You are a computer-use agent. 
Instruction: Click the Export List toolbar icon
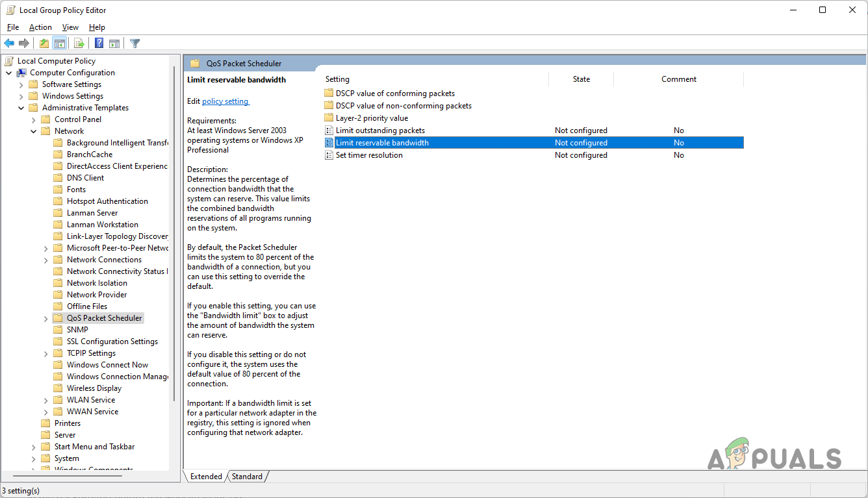coord(79,44)
